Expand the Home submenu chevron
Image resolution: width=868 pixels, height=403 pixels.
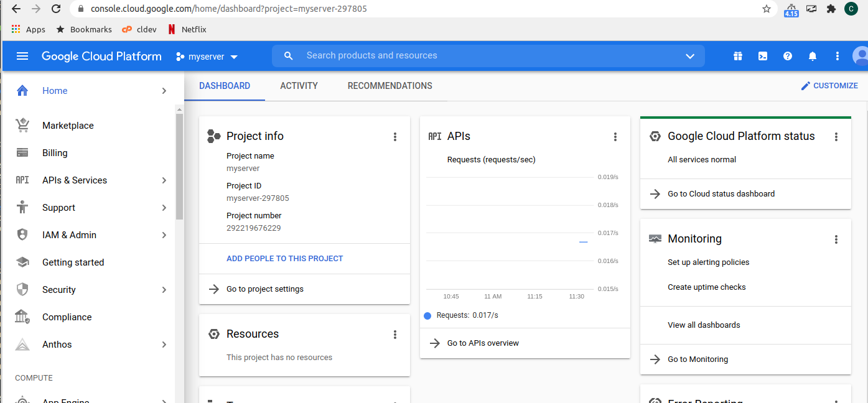click(x=164, y=91)
